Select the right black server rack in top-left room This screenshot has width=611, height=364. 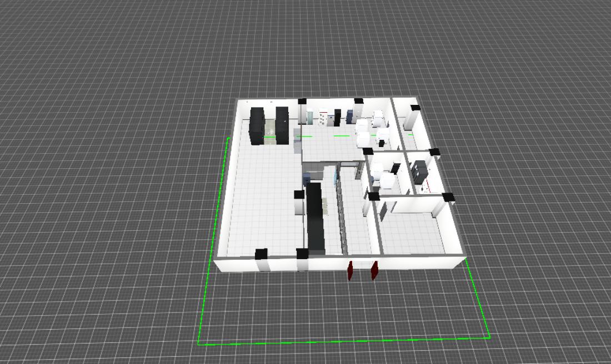pyautogui.click(x=282, y=125)
